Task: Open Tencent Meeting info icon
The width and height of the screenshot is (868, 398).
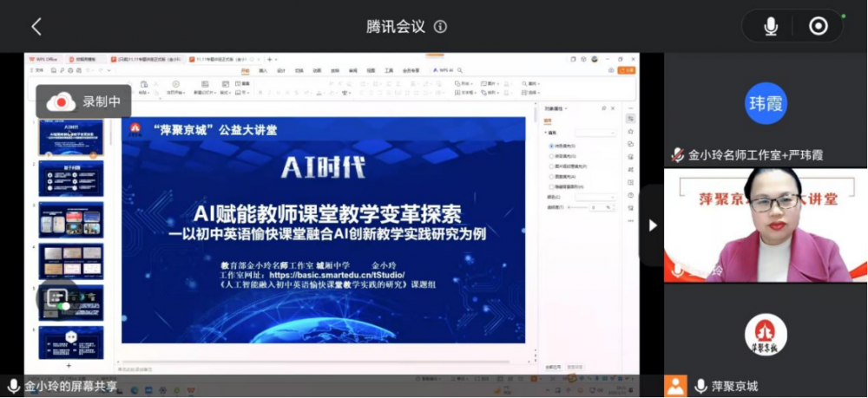Action: tap(440, 27)
